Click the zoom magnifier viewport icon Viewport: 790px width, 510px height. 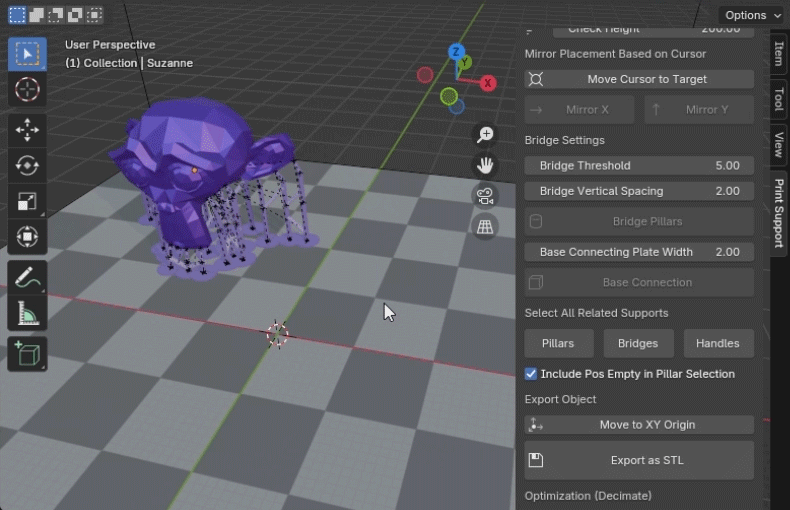pyautogui.click(x=485, y=135)
